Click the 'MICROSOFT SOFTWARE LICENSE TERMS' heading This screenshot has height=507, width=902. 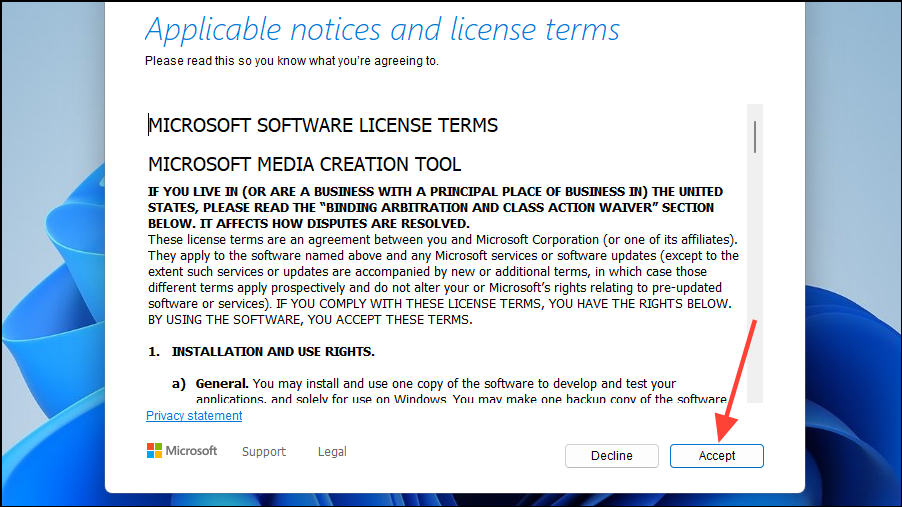coord(323,125)
